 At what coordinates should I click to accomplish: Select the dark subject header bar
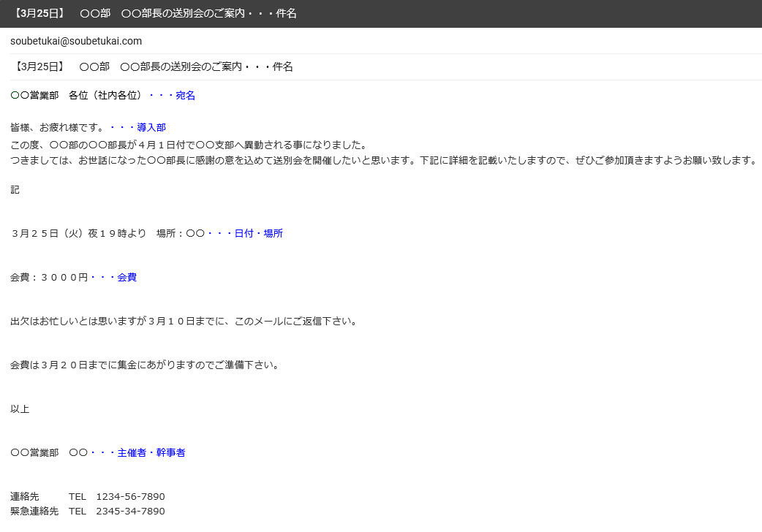coord(381,13)
